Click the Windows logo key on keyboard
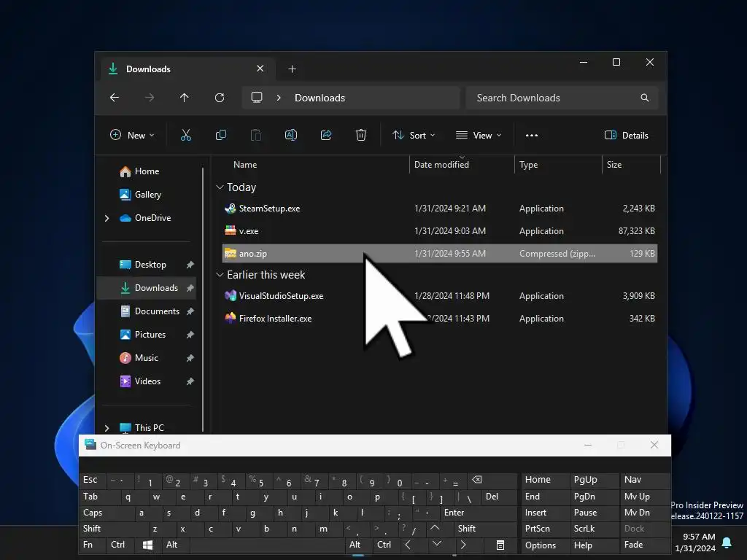This screenshot has height=560, width=747. (x=147, y=545)
